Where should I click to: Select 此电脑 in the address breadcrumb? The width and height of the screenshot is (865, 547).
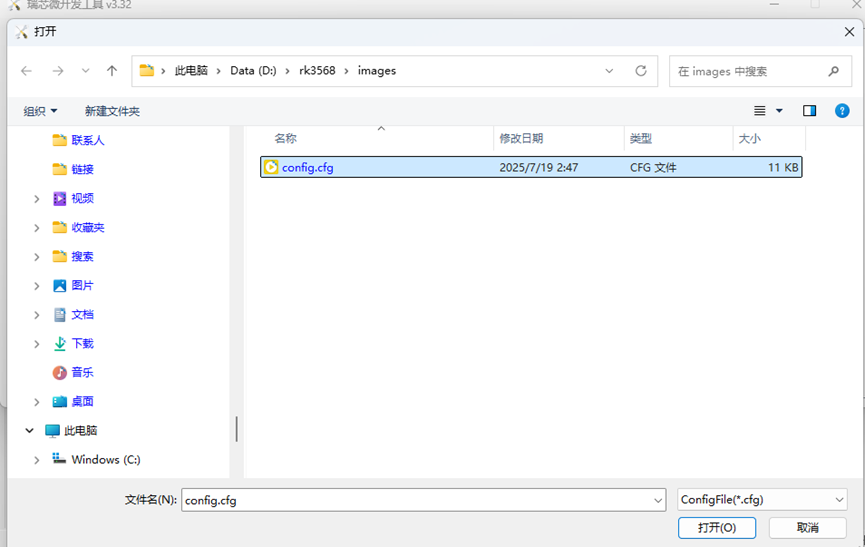point(191,71)
